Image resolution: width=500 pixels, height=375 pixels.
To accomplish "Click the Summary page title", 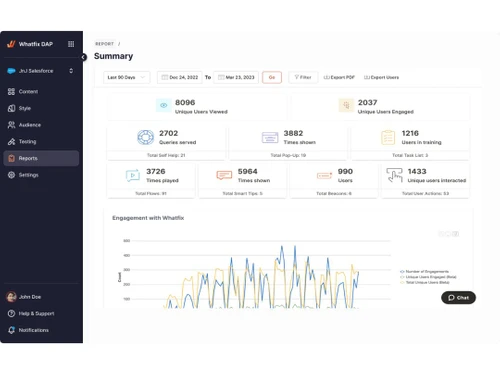I will pyautogui.click(x=113, y=56).
